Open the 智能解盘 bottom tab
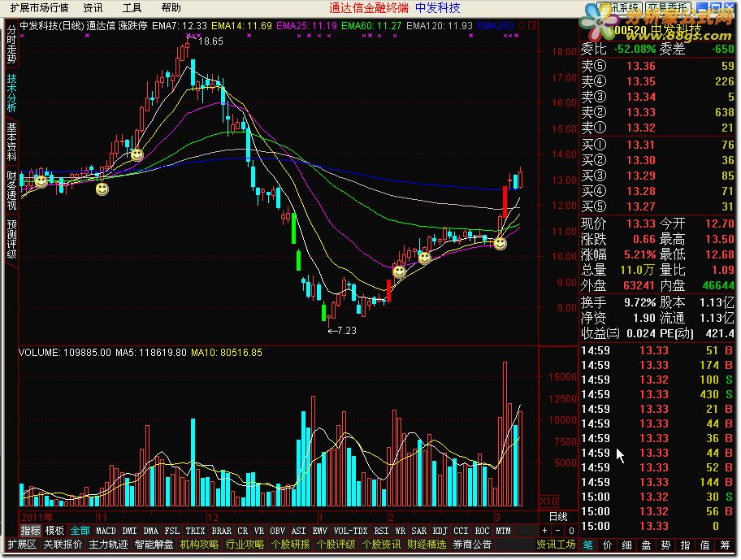Screen dimensions: 741x560 pos(154,545)
